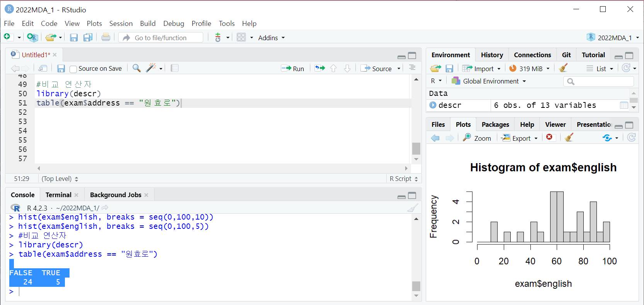Show in new window editor icon

point(42,68)
